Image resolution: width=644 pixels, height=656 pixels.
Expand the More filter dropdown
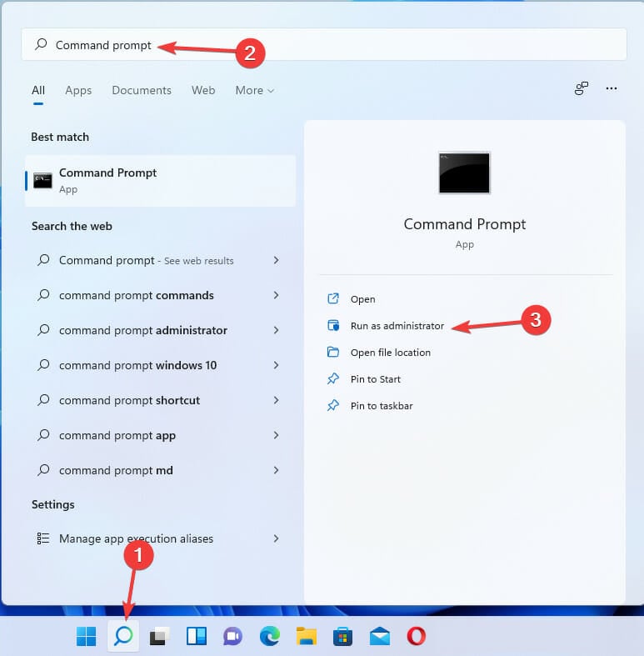point(255,90)
